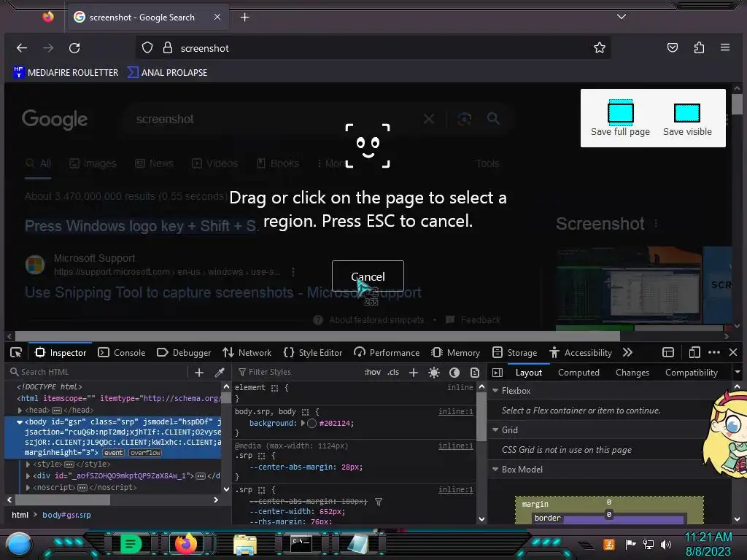
Task: Click the margin value in box model
Action: pyautogui.click(x=609, y=502)
